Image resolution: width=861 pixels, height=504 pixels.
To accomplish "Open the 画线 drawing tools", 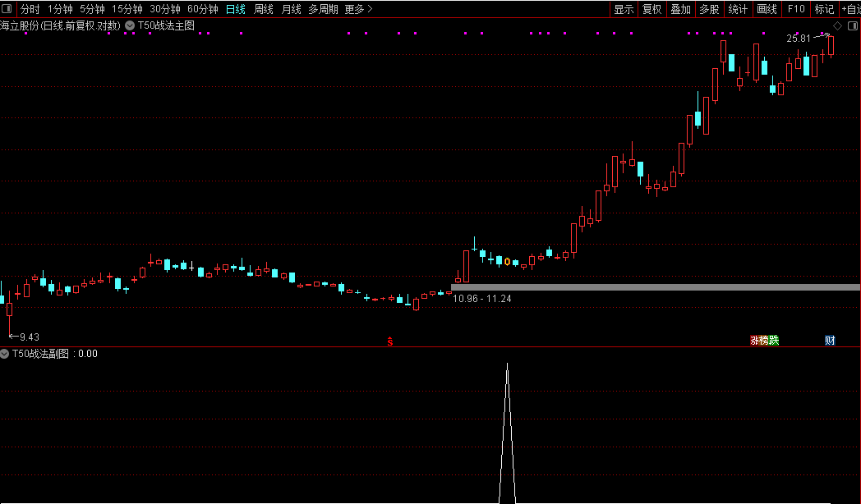I will (x=767, y=9).
